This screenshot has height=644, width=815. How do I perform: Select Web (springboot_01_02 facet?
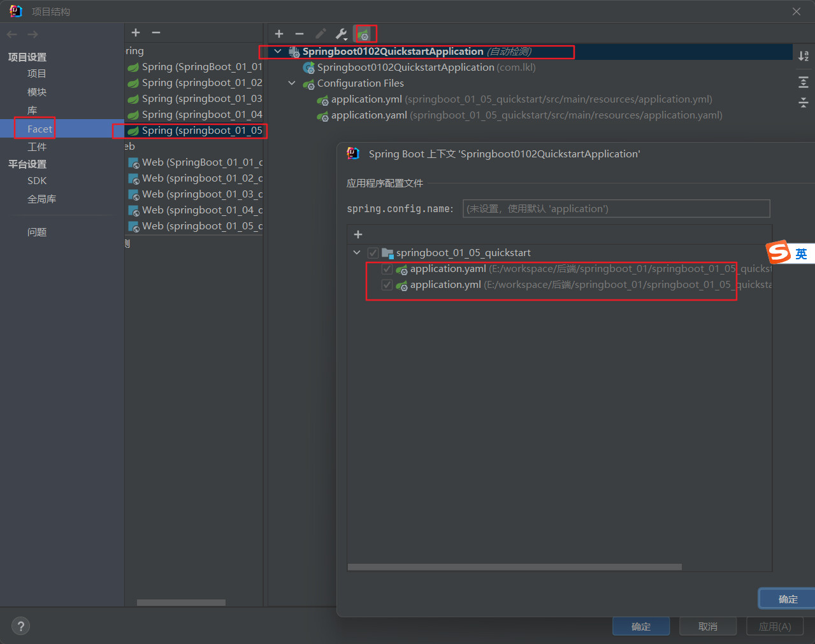tap(194, 178)
